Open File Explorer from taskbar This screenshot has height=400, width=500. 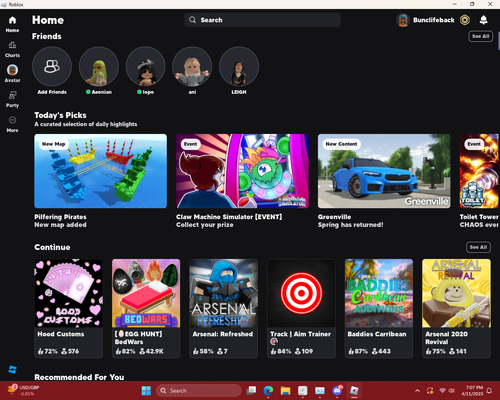(x=285, y=391)
